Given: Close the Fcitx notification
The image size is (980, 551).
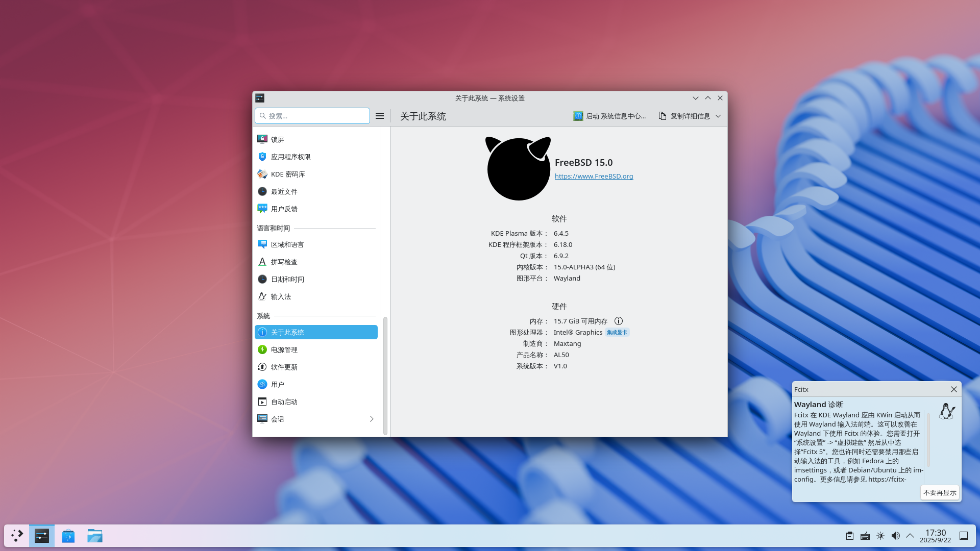Looking at the screenshot, I should (953, 389).
